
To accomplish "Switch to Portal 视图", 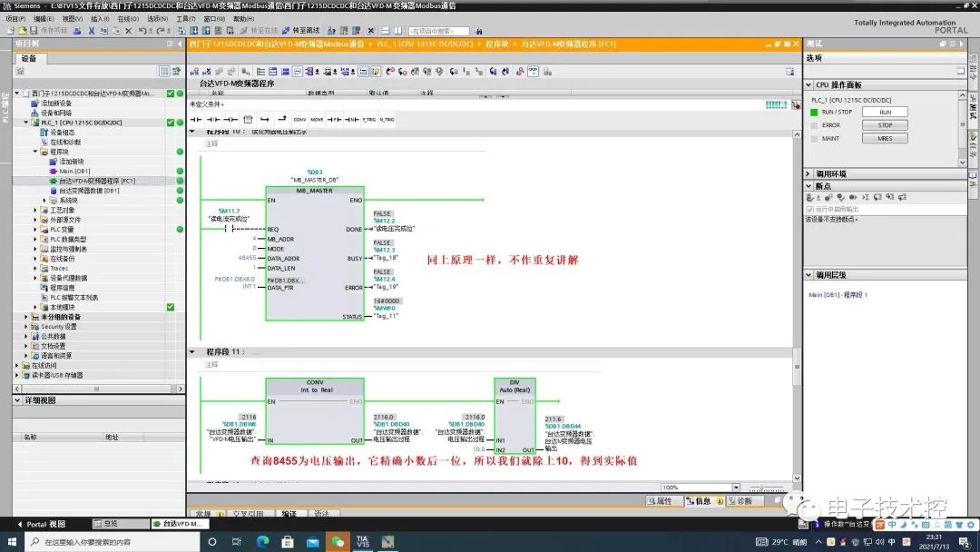I will 41,524.
